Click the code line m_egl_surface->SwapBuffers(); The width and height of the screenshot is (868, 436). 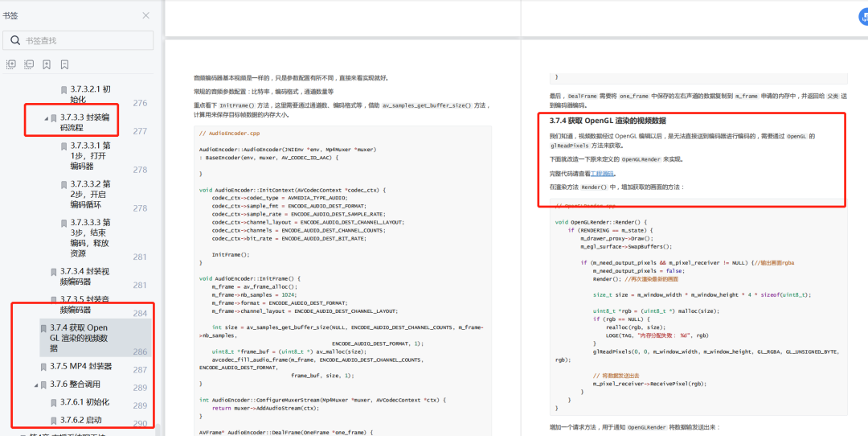tap(626, 246)
